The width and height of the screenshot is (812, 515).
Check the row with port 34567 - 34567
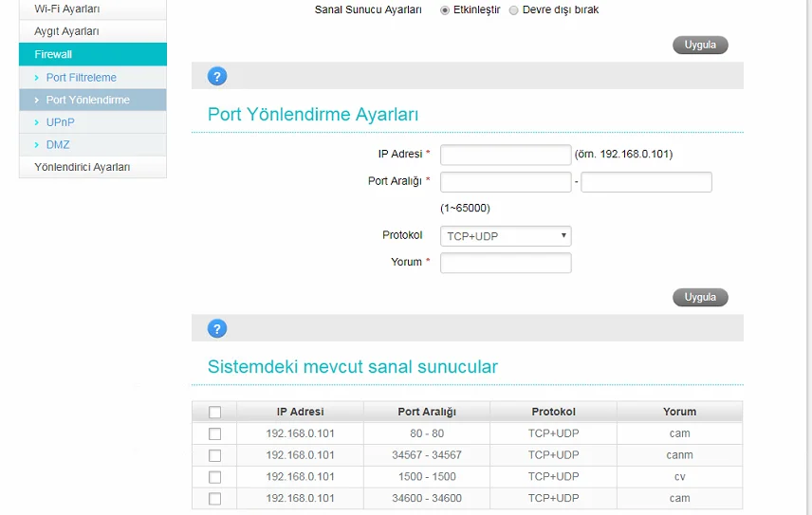pos(214,455)
